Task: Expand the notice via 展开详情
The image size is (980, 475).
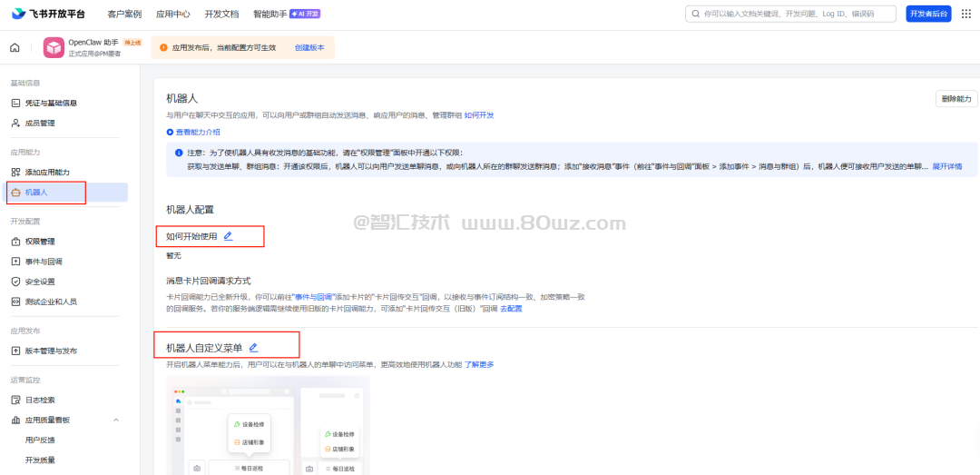Action: (x=946, y=166)
